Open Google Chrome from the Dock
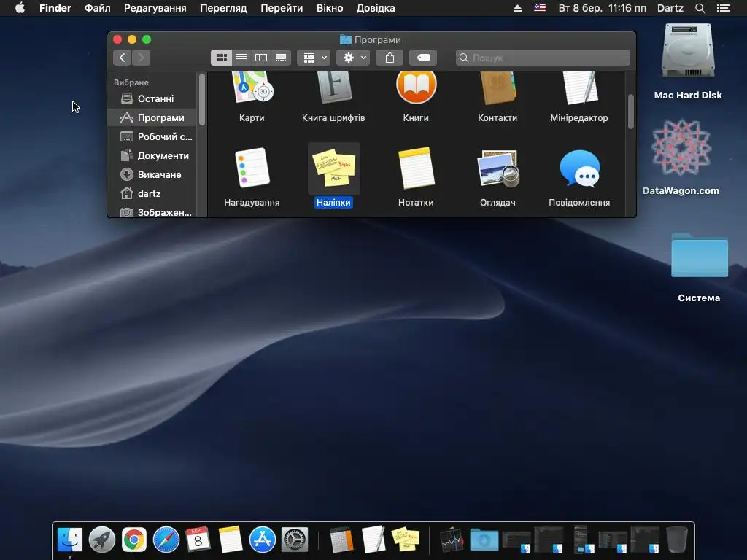Image resolution: width=747 pixels, height=560 pixels. (x=134, y=540)
